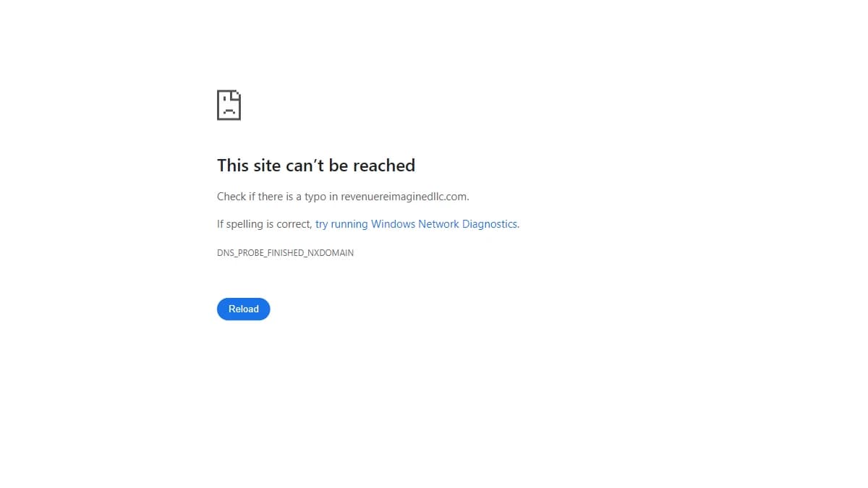The width and height of the screenshot is (868, 488).
Task: Click the word "Windows" in the diagnostics link
Action: [393, 224]
